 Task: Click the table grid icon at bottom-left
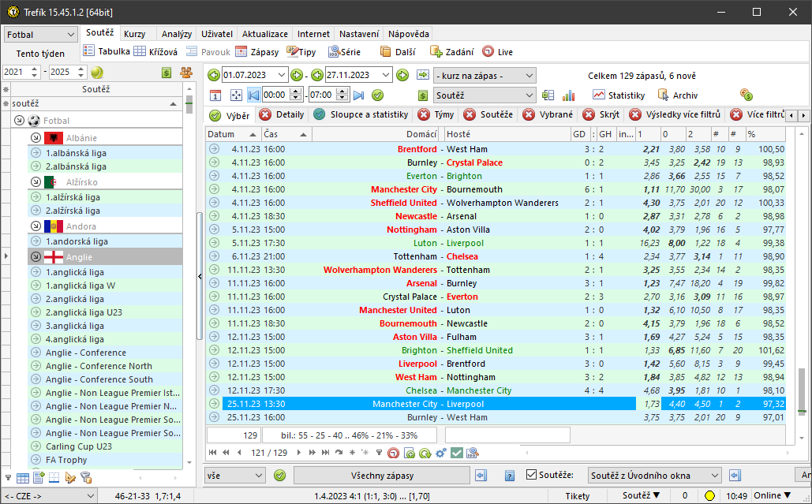23,478
